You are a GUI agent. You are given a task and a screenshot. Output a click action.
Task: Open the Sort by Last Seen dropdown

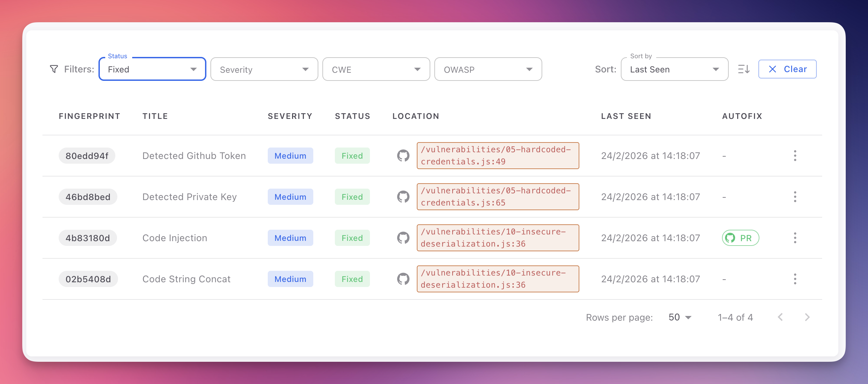674,69
